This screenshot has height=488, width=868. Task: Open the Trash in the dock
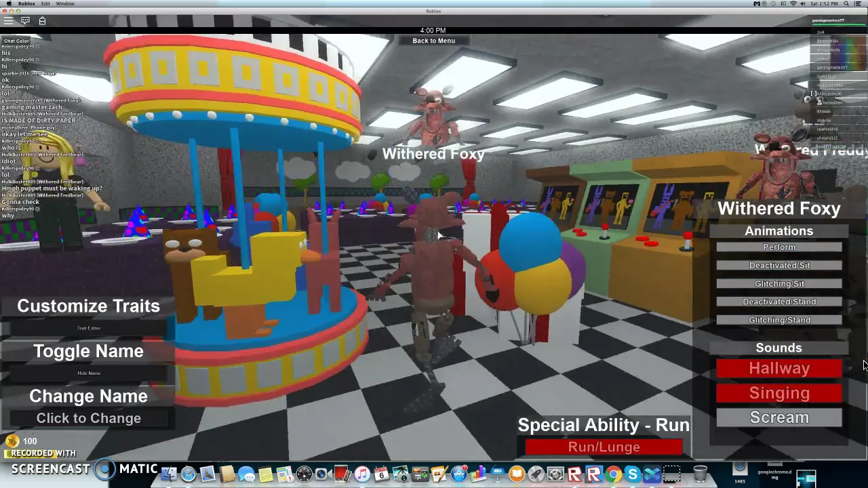(701, 474)
